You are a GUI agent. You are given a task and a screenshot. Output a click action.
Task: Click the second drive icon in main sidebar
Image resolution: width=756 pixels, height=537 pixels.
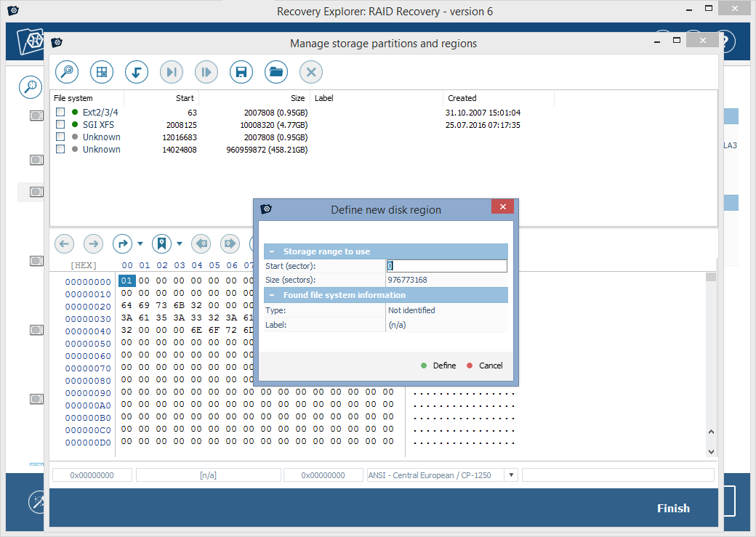coord(36,160)
